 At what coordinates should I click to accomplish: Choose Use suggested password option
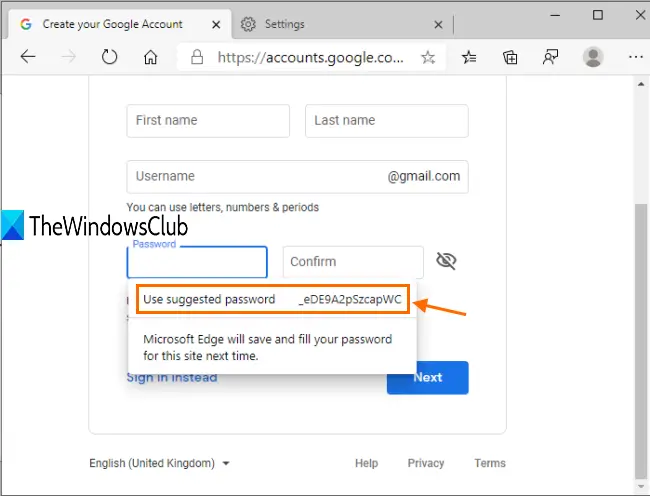coord(273,299)
